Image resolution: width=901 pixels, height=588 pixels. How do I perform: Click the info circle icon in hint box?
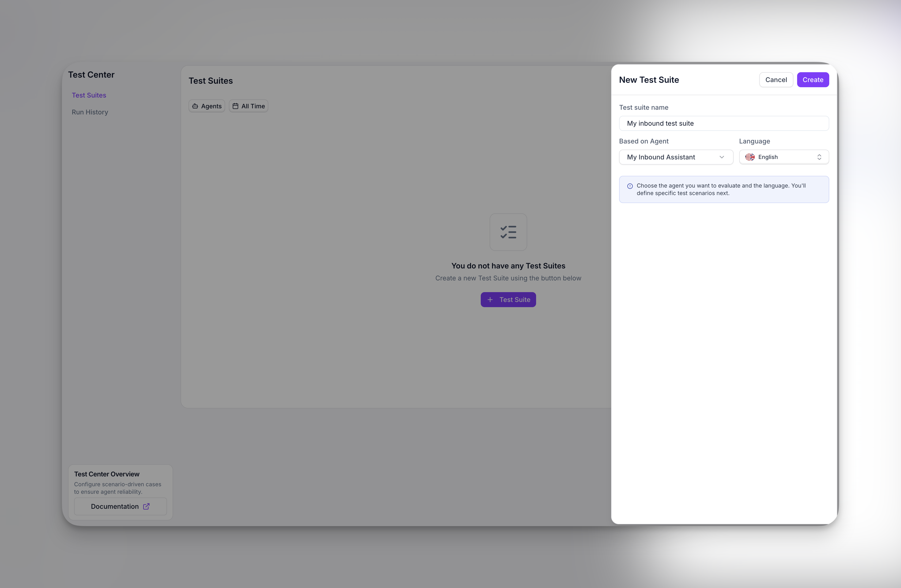pyautogui.click(x=630, y=186)
